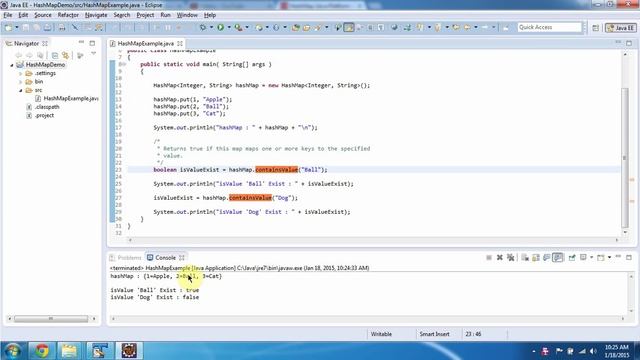Toggle Show Console When Output Changes
The image size is (640, 360).
558,258
